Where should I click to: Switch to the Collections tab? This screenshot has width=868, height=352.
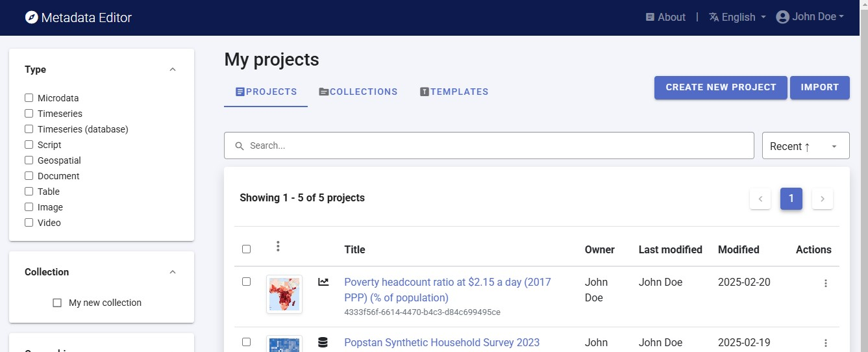click(358, 92)
